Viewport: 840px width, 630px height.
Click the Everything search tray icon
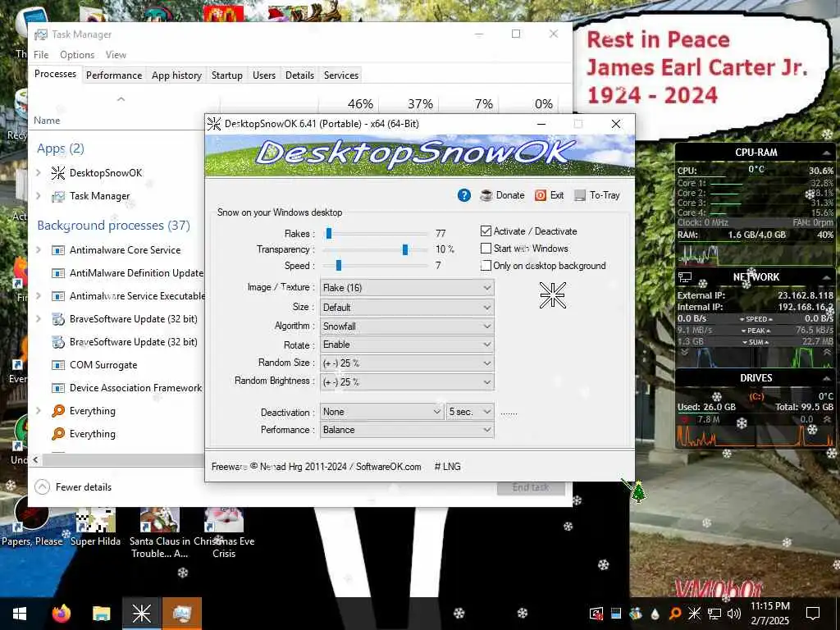675,614
